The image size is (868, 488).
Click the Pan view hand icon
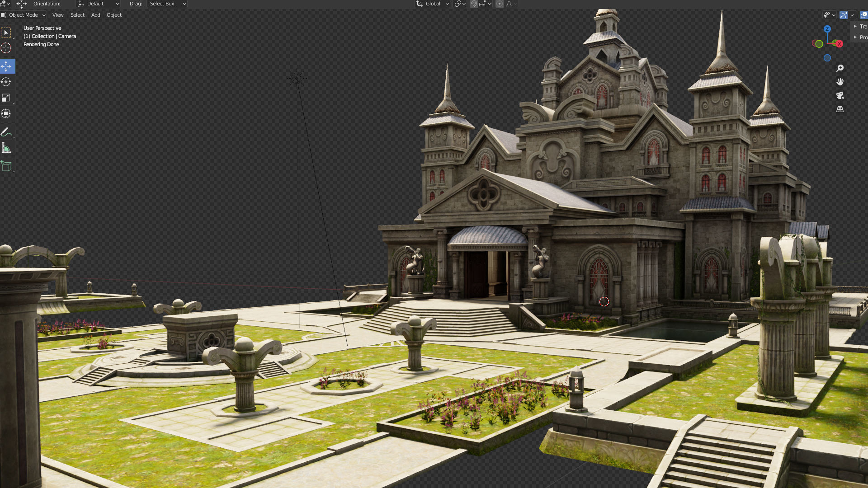(840, 82)
